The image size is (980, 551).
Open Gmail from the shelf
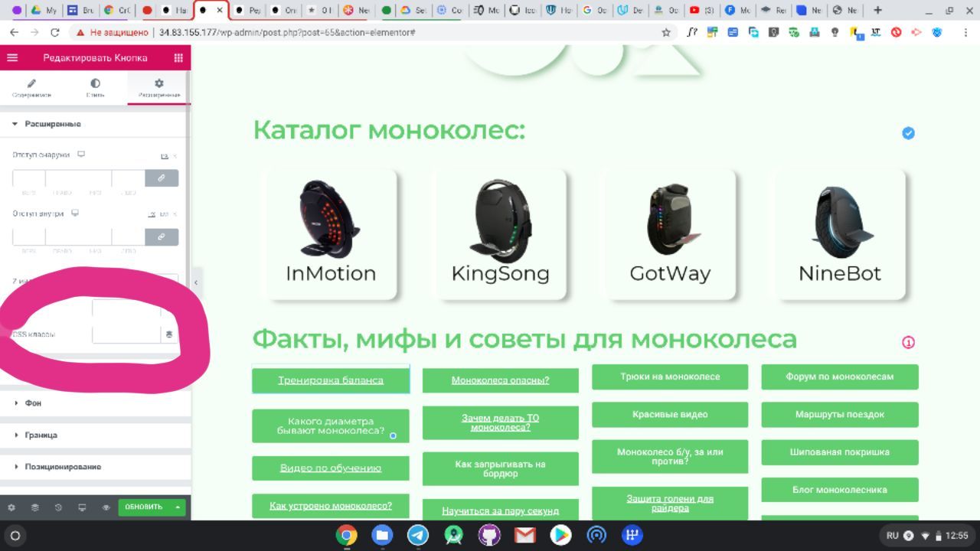click(525, 535)
